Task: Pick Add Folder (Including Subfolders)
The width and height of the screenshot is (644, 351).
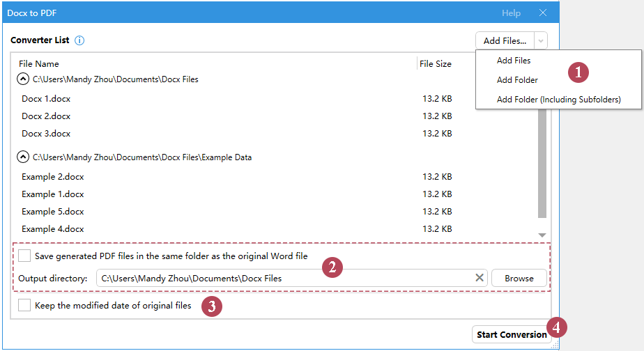Action: tap(558, 100)
